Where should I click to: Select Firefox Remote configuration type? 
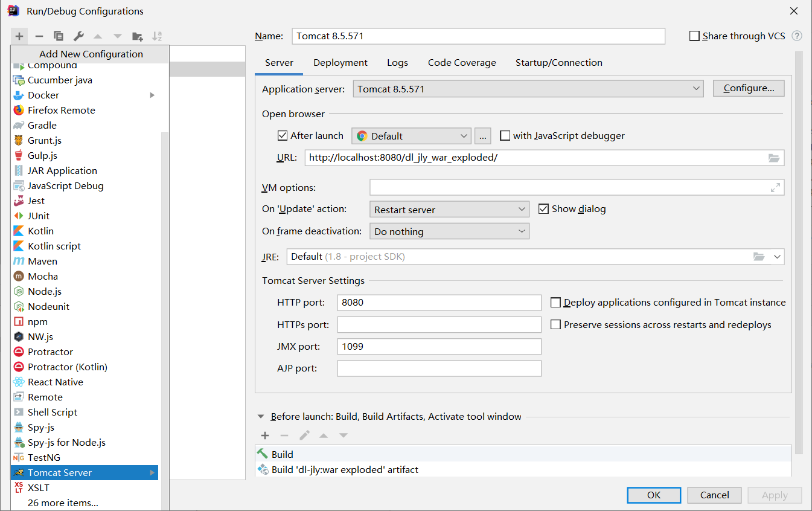(x=85, y=110)
